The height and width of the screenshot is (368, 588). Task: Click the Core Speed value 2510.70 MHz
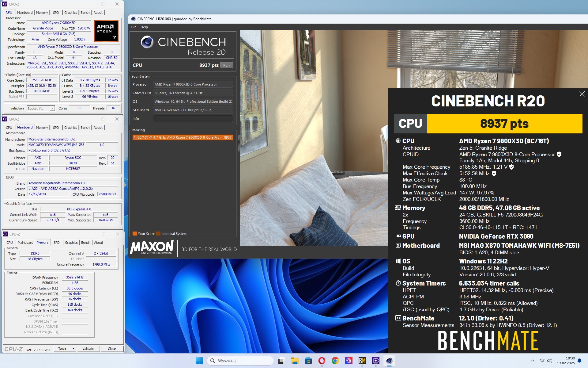point(42,80)
